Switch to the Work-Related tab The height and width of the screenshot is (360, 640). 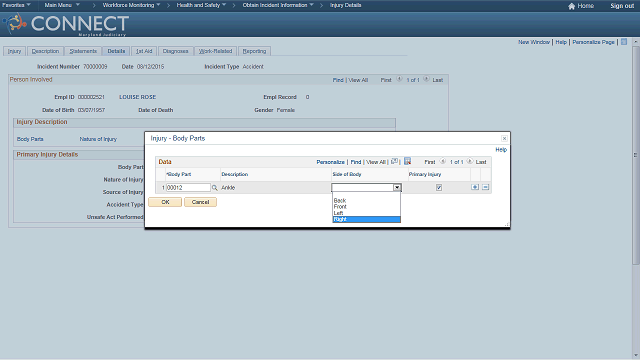pos(215,51)
